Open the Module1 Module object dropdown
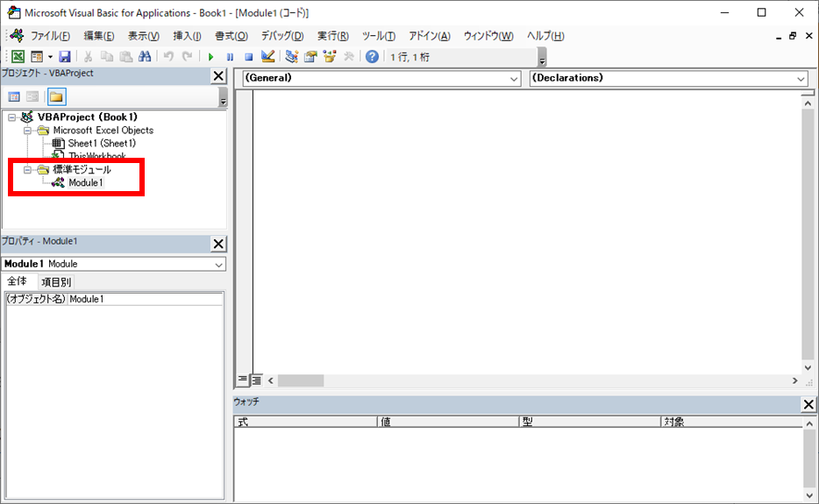This screenshot has width=819, height=504. click(219, 265)
